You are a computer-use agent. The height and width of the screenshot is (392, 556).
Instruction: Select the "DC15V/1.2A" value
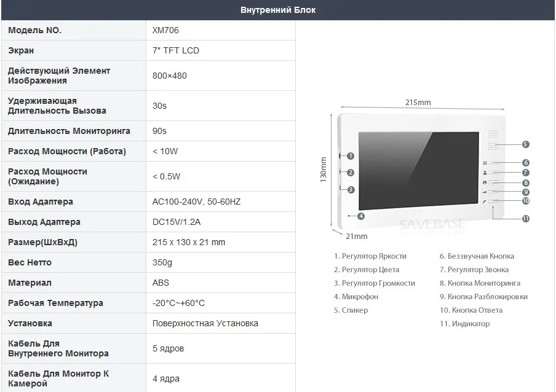click(x=177, y=222)
